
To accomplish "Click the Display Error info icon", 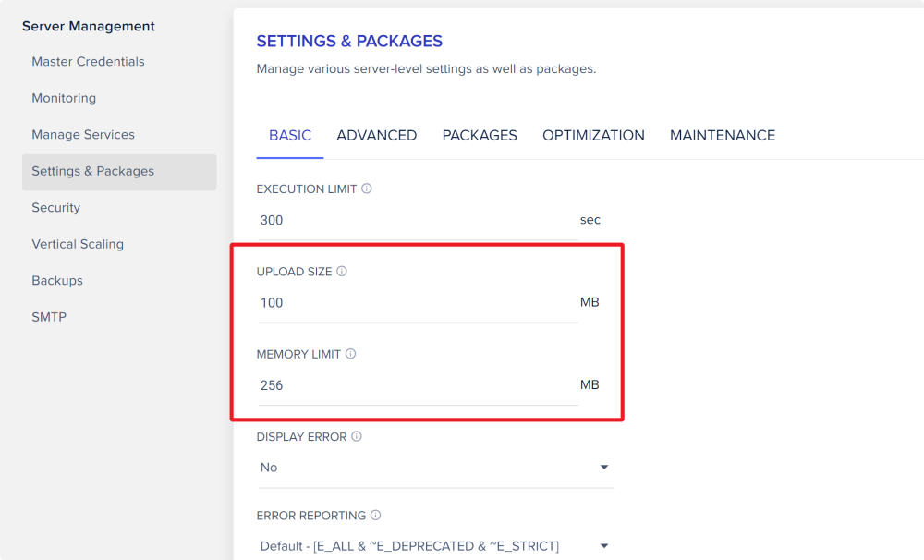I will click(x=357, y=436).
